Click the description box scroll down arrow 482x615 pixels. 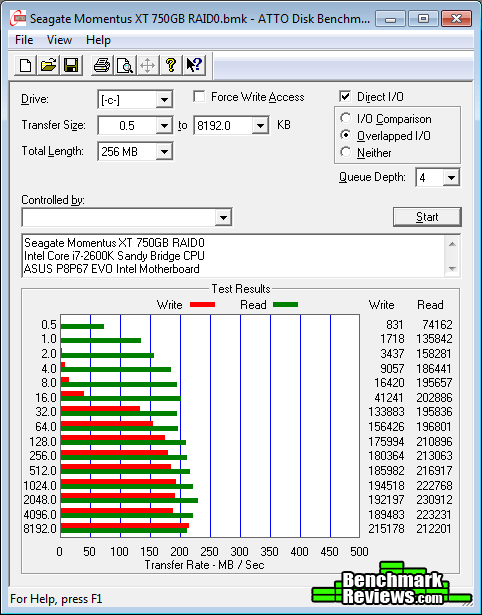[452, 269]
